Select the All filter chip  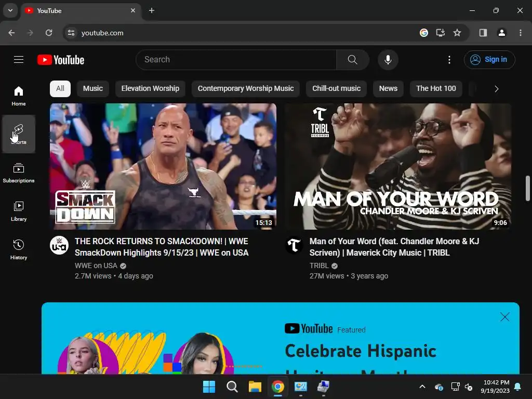point(60,88)
